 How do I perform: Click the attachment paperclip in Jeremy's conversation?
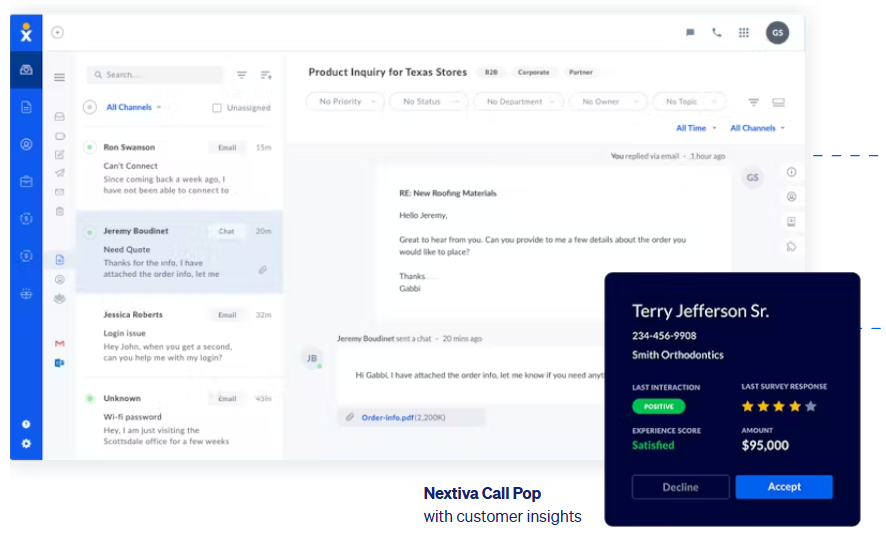click(263, 269)
